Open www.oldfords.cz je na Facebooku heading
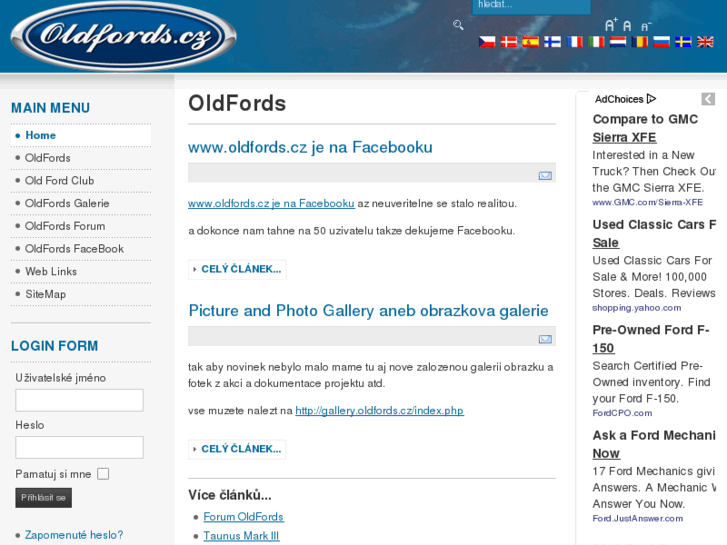This screenshot has height=545, width=727. [x=310, y=147]
